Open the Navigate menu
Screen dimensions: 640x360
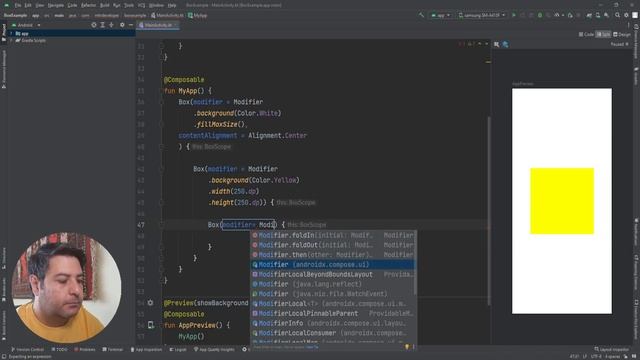[x=56, y=5]
